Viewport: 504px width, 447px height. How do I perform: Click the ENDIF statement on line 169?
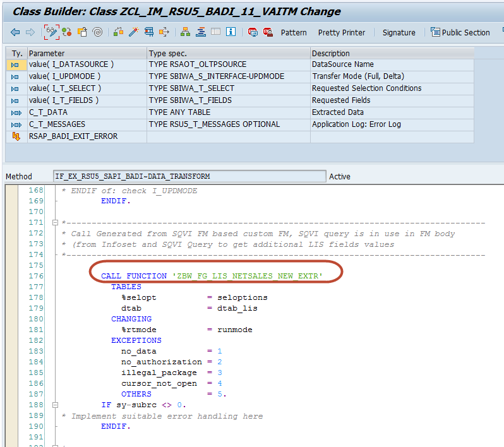pos(116,201)
